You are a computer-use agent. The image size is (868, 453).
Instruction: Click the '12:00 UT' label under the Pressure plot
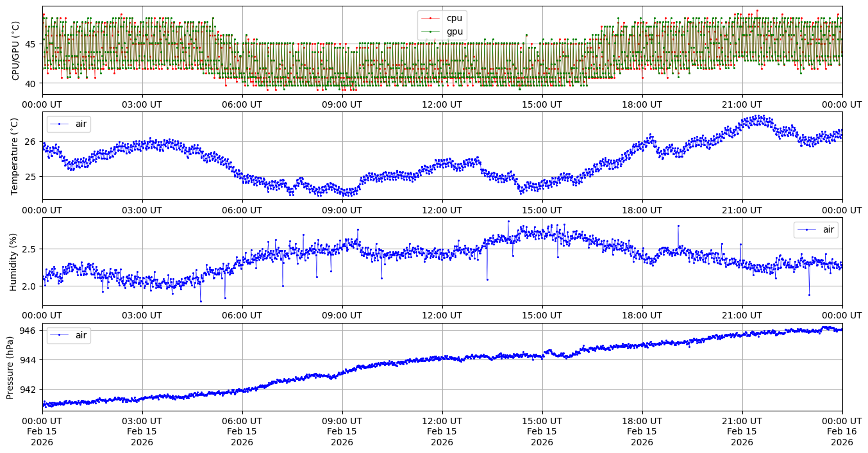[442, 421]
